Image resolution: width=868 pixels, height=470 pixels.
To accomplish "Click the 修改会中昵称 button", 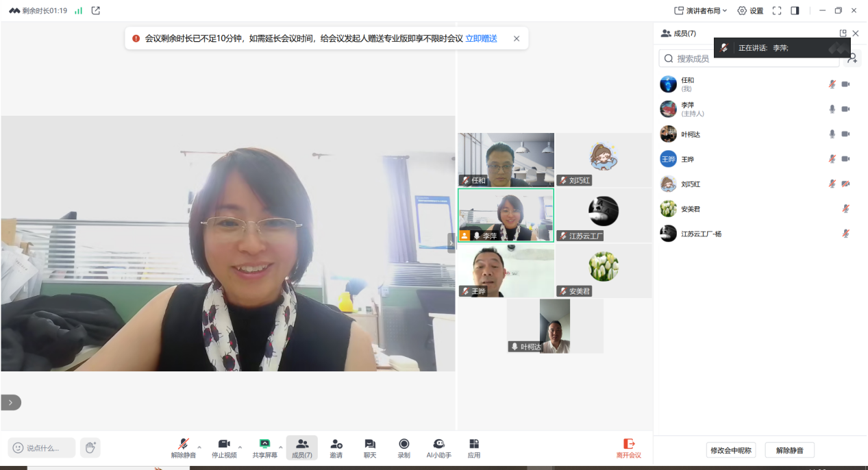I will (731, 450).
